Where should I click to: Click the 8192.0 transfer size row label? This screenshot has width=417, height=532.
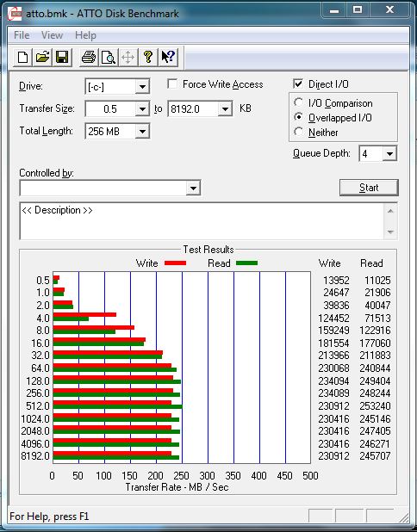tap(35, 456)
